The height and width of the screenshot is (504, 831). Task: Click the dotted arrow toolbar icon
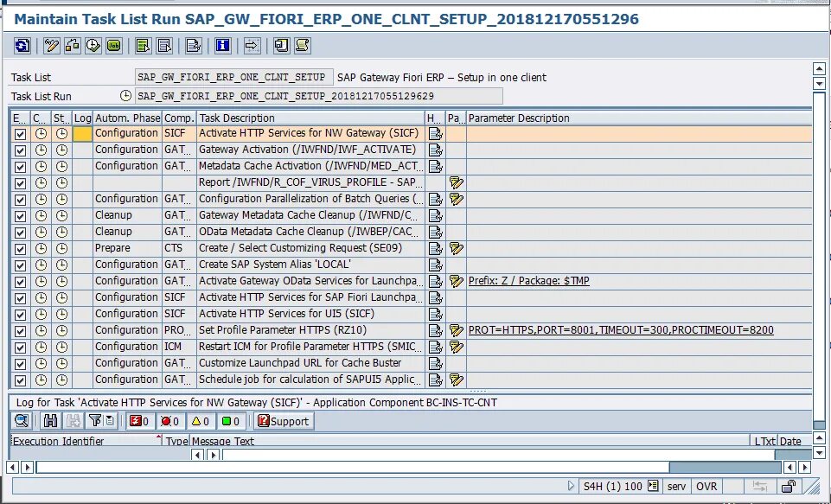[x=252, y=46]
